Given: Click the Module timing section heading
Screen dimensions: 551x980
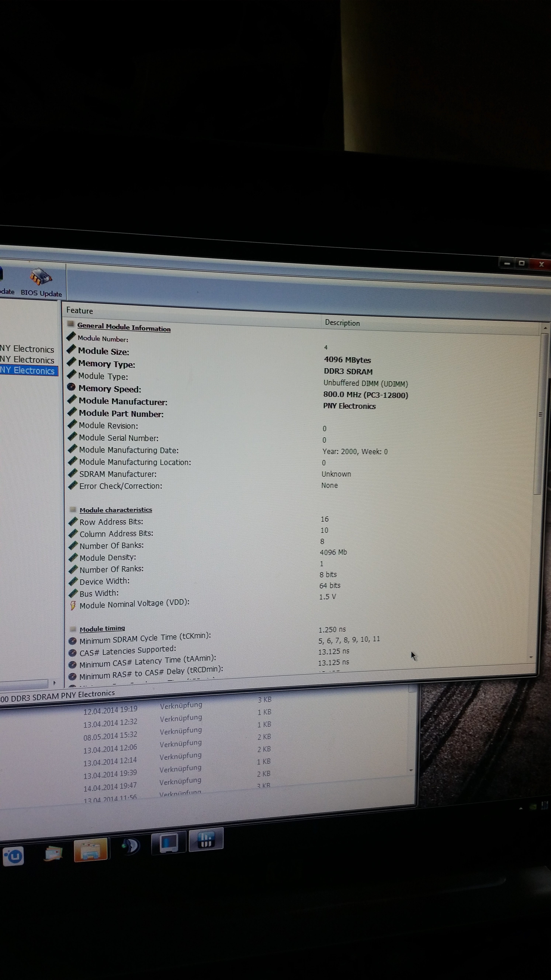Looking at the screenshot, I should tap(102, 629).
